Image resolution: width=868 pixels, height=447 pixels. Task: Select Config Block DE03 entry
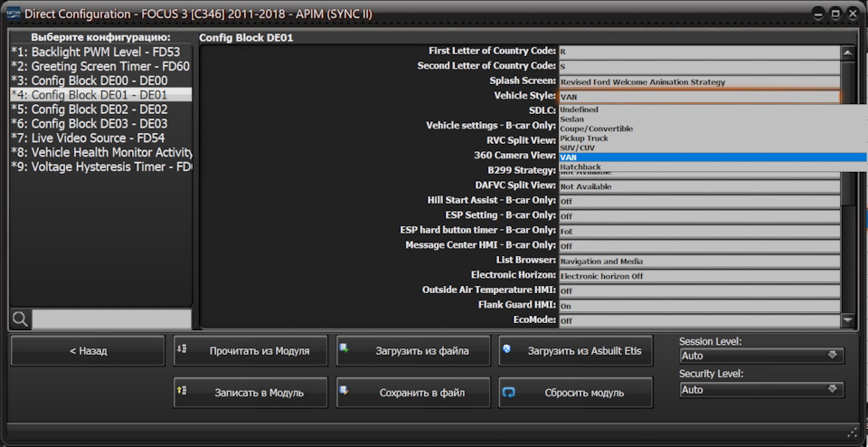(x=101, y=124)
